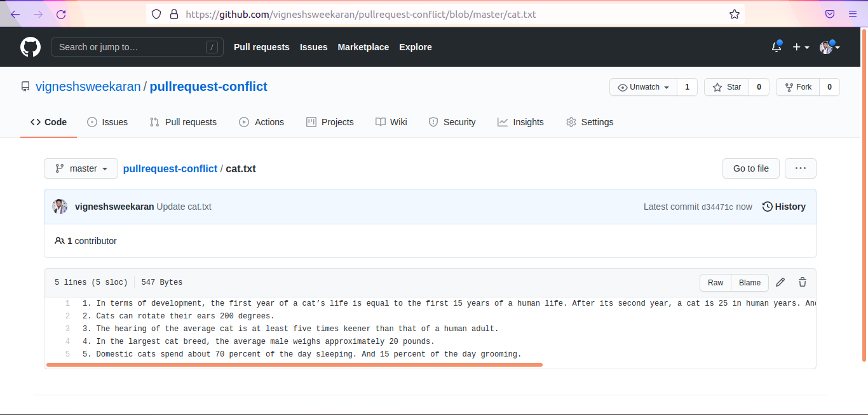This screenshot has width=868, height=415.
Task: Expand the file options ellipsis menu
Action: click(x=800, y=168)
